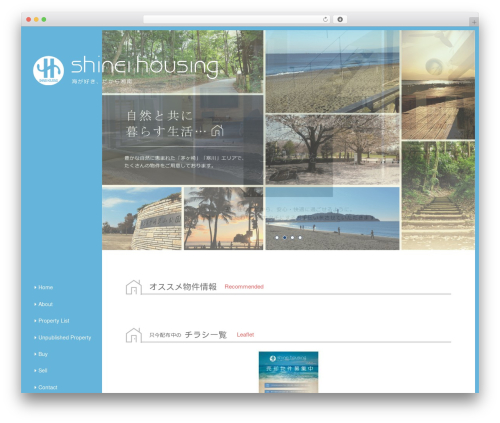Select the fourth slideshow dot indicator
The width and height of the screenshot is (500, 423).
click(300, 238)
